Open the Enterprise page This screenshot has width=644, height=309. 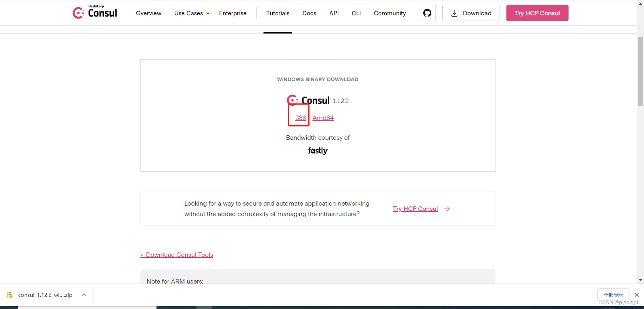tap(233, 13)
